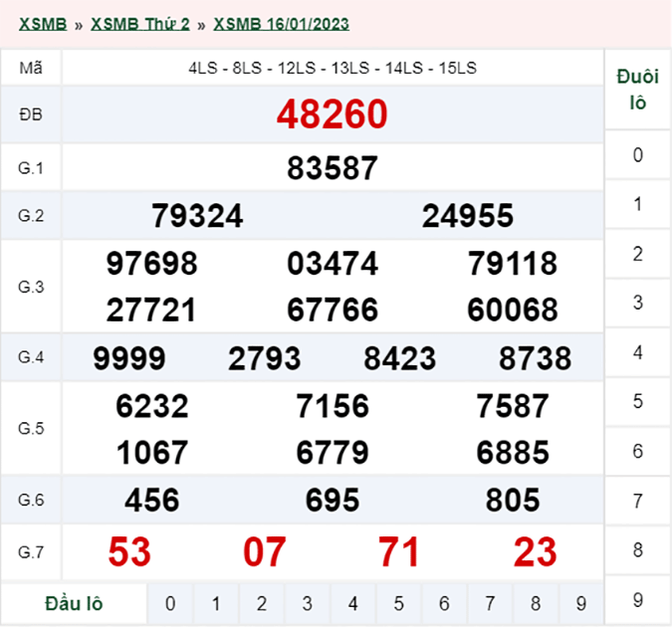672x627 pixels.
Task: Select digit 4 in the Đầu lô row
Action: [352, 603]
